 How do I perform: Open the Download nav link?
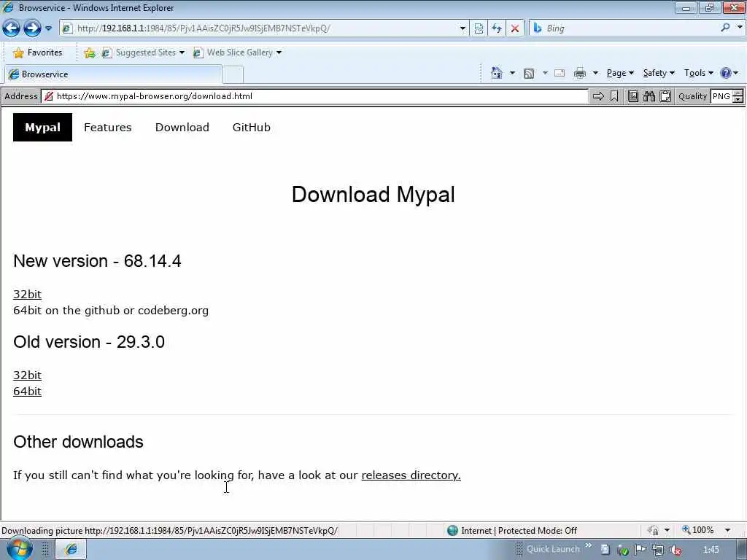[182, 127]
